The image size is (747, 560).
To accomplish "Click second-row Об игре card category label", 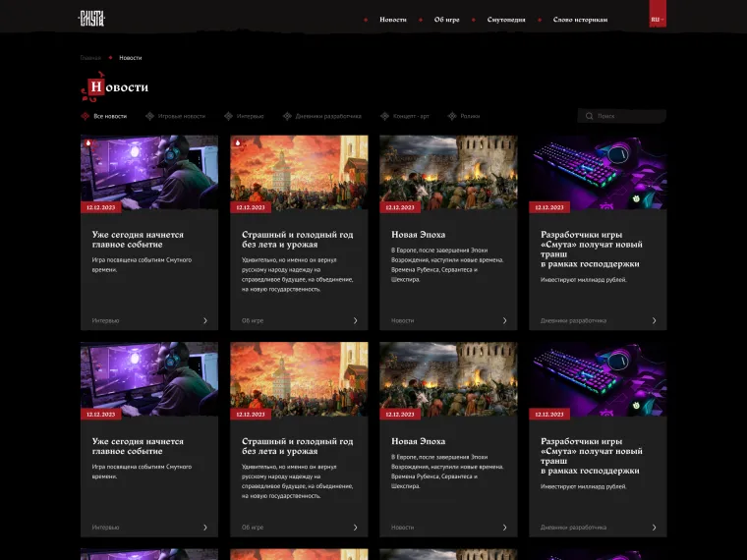I will 253,528.
